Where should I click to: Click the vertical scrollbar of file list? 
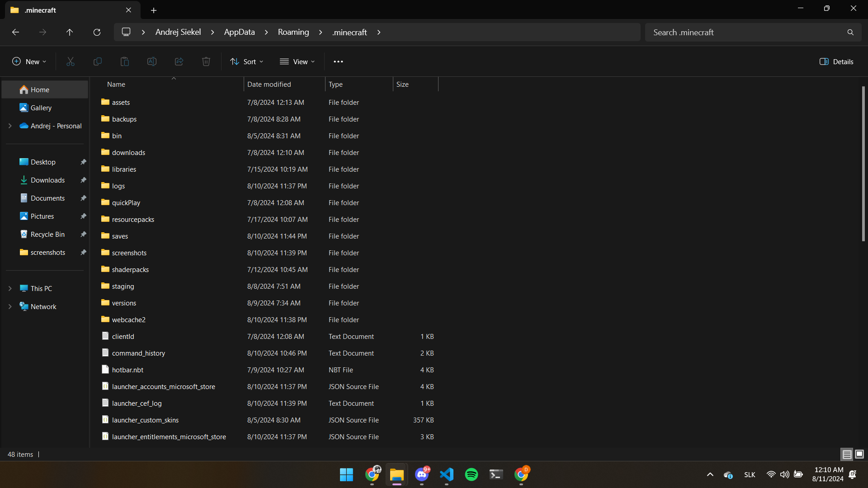(863, 164)
